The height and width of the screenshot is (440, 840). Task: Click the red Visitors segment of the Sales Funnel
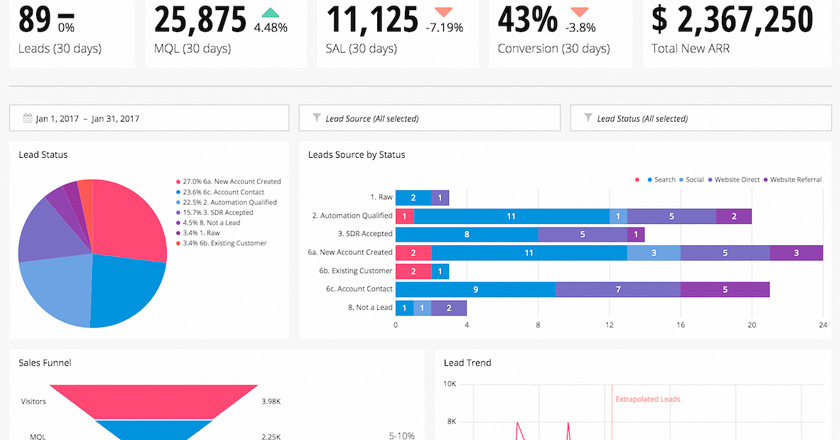[x=154, y=401]
